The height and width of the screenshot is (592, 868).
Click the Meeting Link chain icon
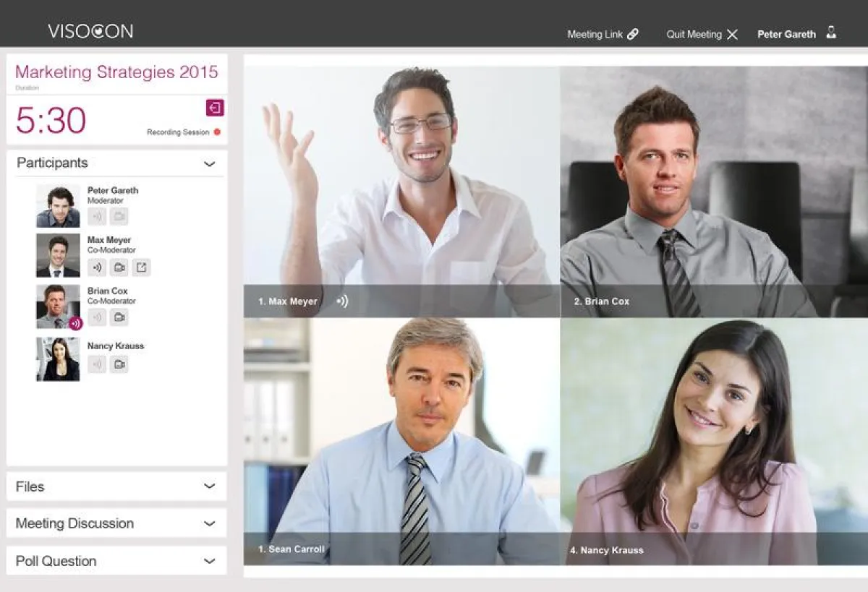[x=633, y=34]
